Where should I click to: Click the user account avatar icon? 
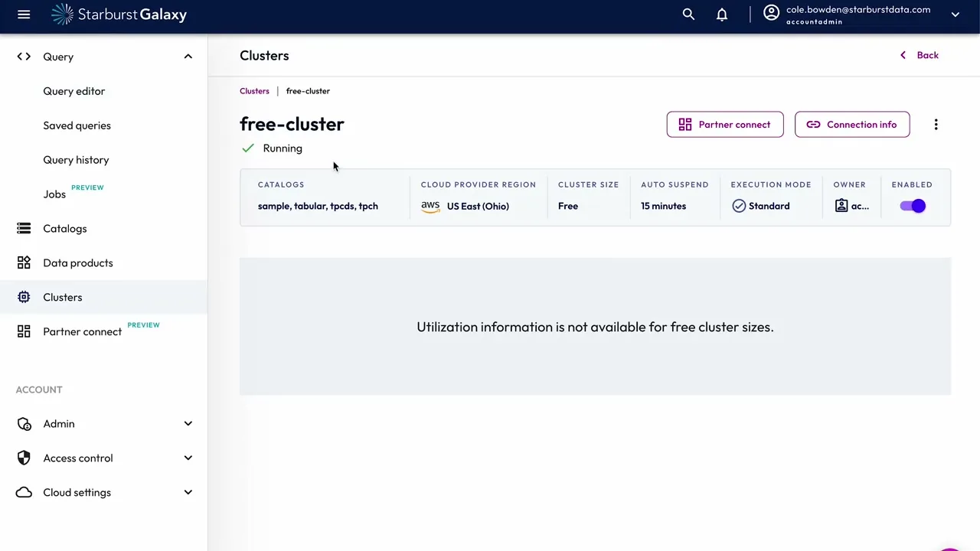pyautogui.click(x=771, y=13)
